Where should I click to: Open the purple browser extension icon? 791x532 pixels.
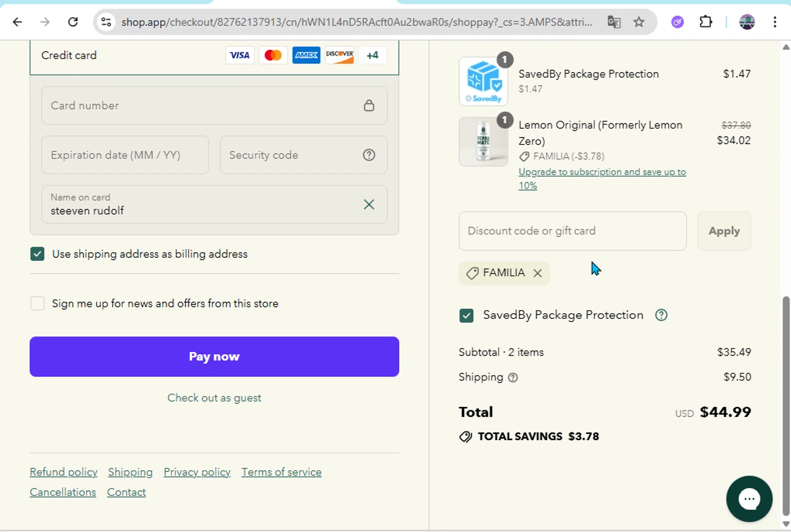click(678, 22)
